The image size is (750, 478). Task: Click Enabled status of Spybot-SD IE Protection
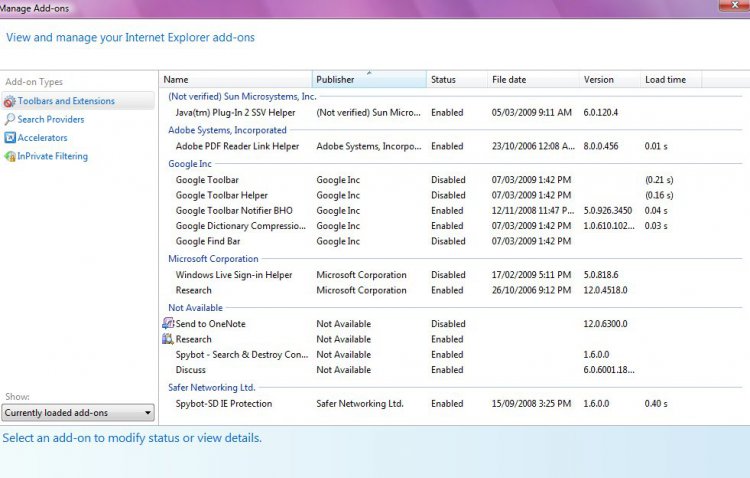[447, 403]
